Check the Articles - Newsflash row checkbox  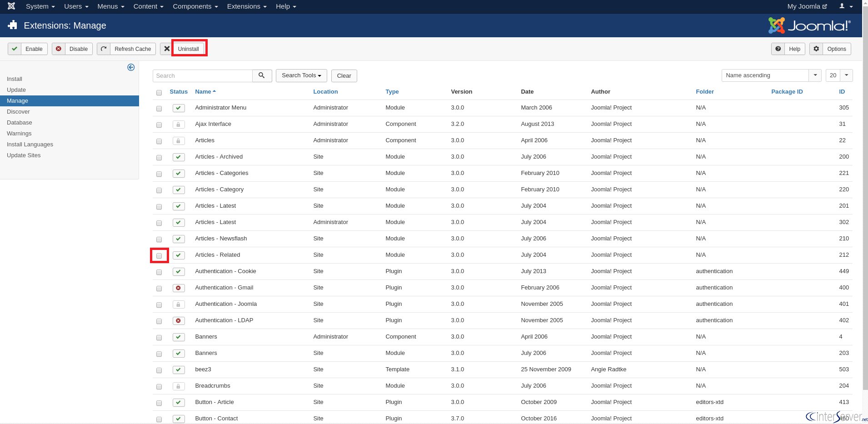(159, 239)
